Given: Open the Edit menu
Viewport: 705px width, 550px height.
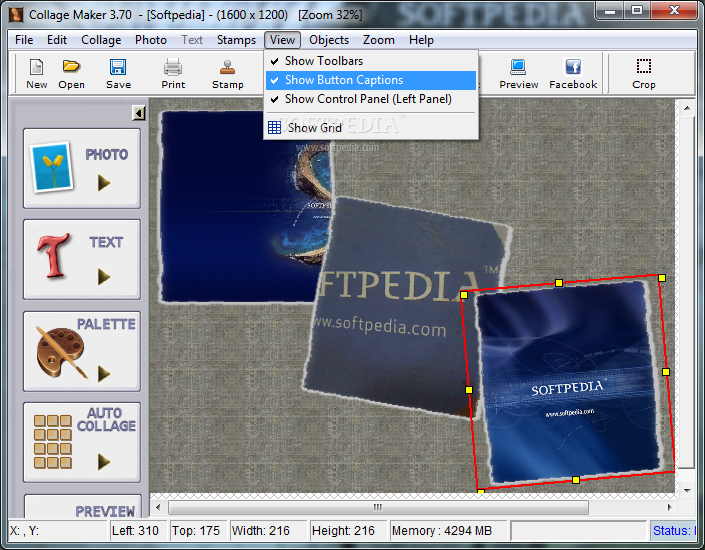Looking at the screenshot, I should [x=57, y=40].
